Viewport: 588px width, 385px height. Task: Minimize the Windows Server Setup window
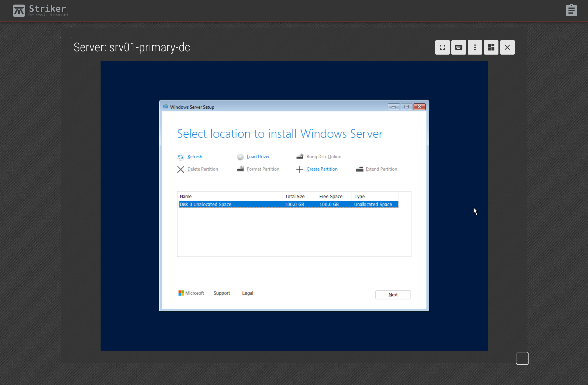(x=394, y=107)
